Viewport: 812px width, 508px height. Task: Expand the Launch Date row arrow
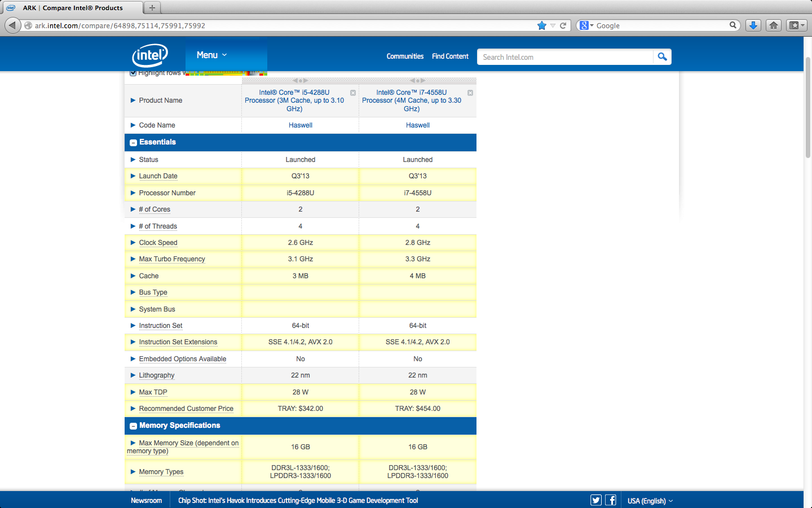point(133,176)
